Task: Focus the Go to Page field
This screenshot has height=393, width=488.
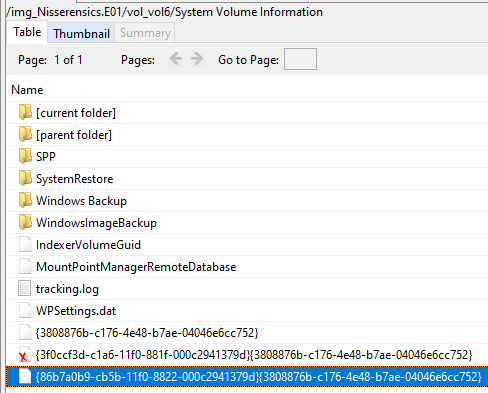Action: point(300,59)
